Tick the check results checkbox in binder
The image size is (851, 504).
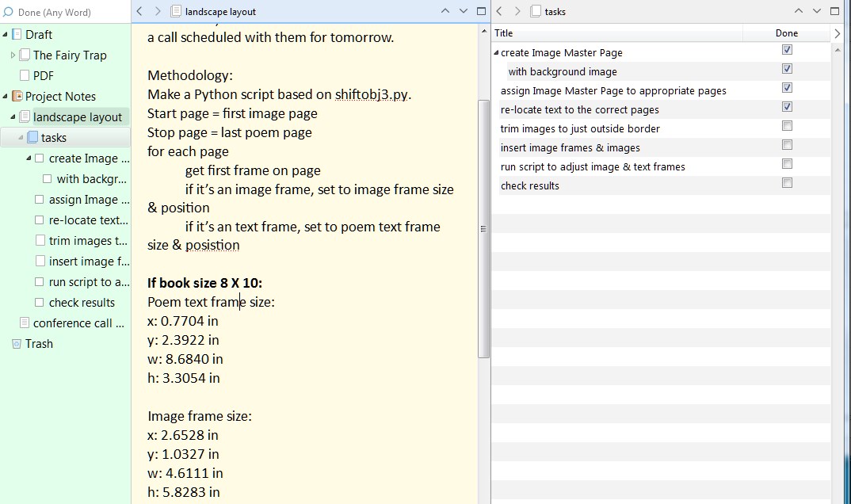coord(40,303)
